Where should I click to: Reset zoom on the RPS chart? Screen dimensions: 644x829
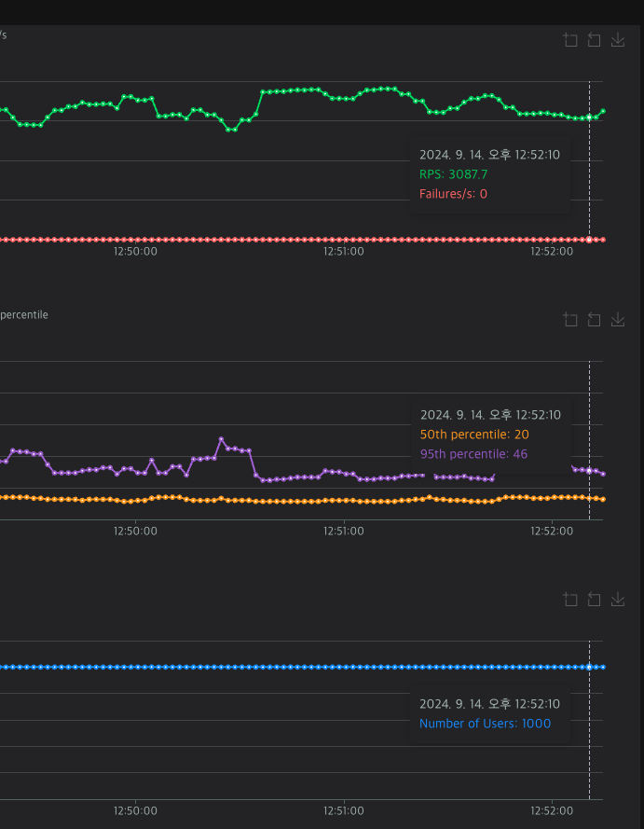pyautogui.click(x=594, y=40)
